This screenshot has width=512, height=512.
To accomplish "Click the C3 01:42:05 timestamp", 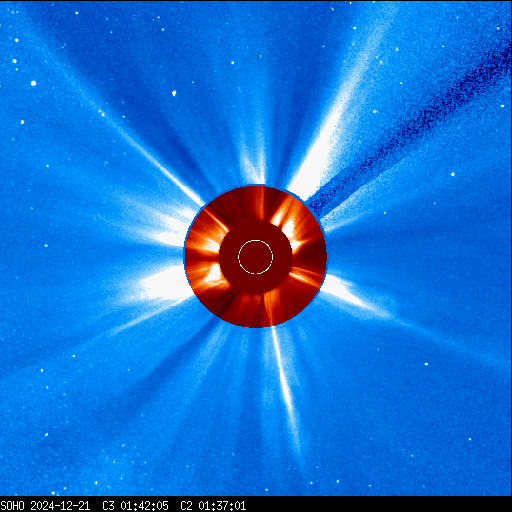I will pyautogui.click(x=135, y=506).
